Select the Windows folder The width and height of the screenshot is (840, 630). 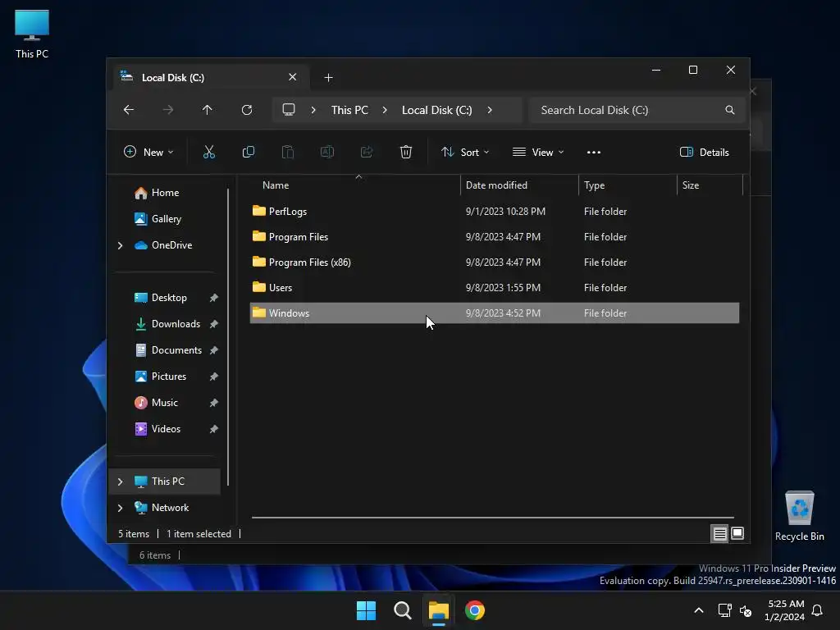(x=495, y=313)
